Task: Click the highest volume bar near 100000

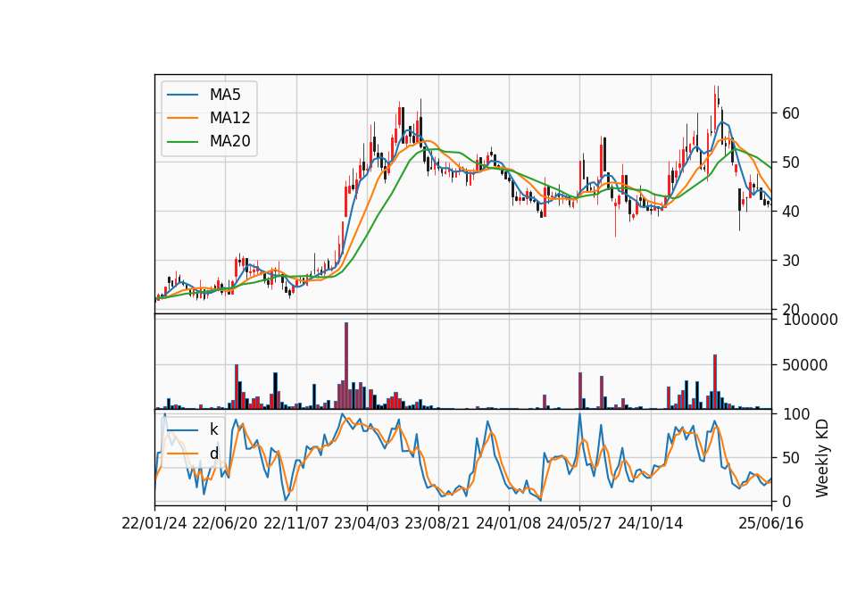Action: 346,366
